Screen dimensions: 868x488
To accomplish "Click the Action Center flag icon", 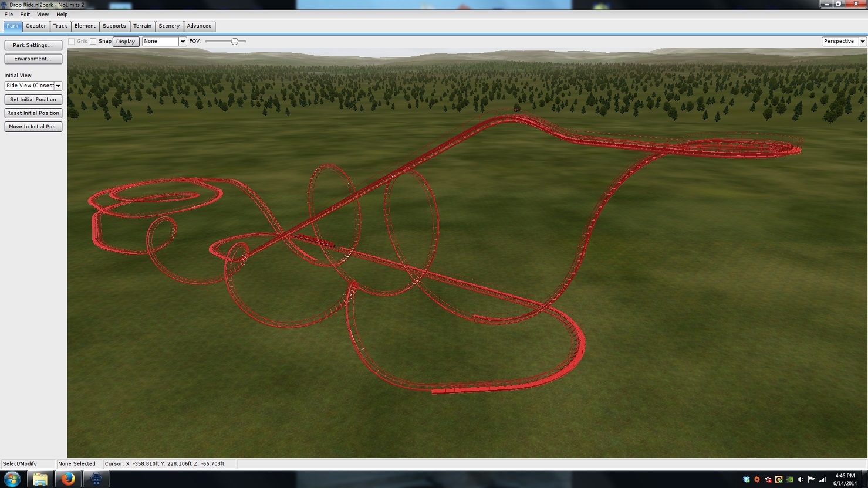I will (812, 479).
